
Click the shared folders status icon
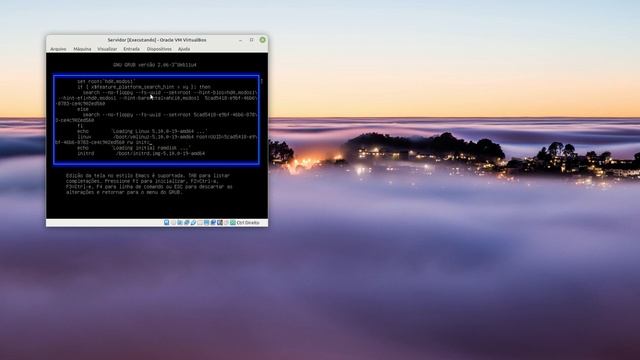click(200, 222)
